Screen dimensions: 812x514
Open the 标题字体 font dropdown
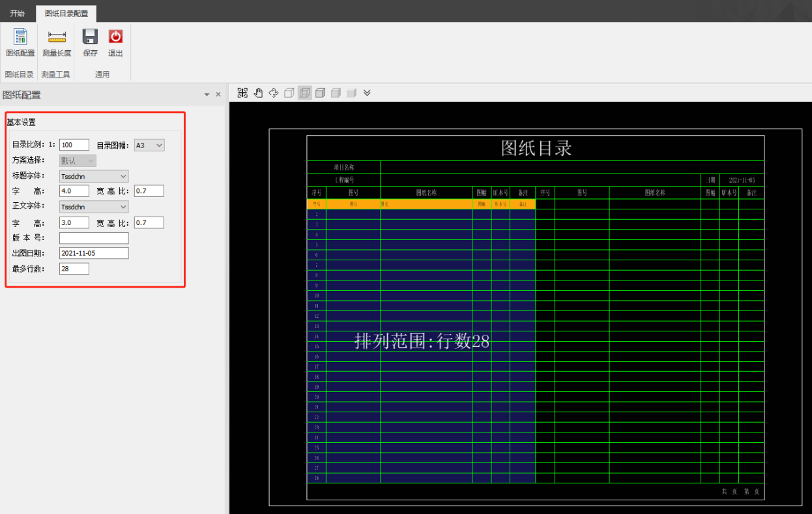tap(94, 176)
